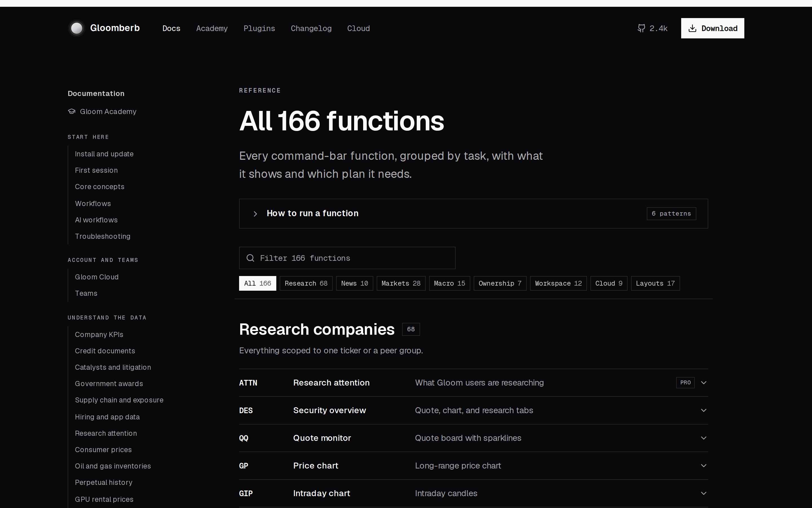The height and width of the screenshot is (508, 812).
Task: Open Gloom Cloud sidebar link
Action: 97,277
